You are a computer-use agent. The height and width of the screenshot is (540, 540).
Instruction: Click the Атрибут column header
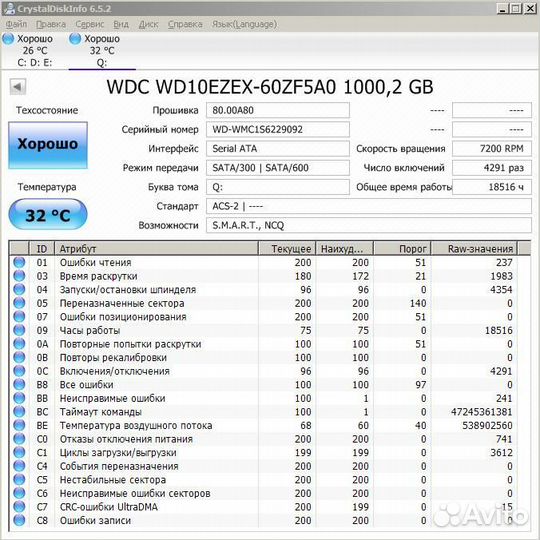[156, 248]
